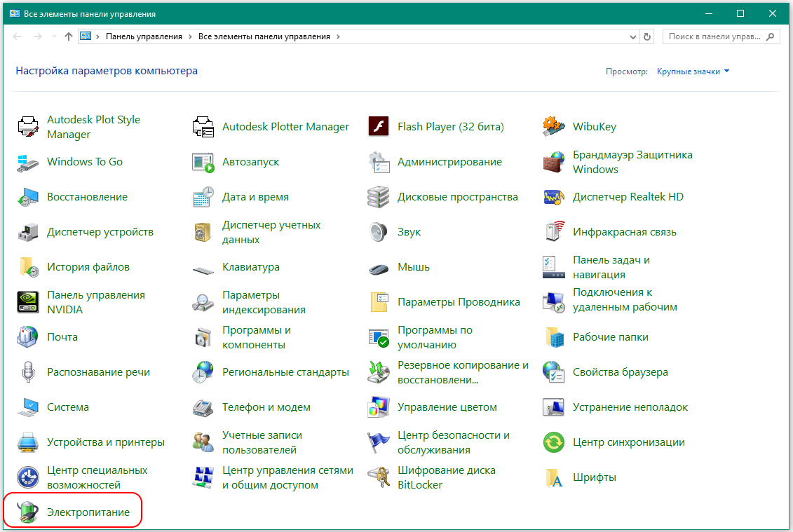Click the Панель управления breadcrumb
The image size is (793, 532).
[x=144, y=36]
